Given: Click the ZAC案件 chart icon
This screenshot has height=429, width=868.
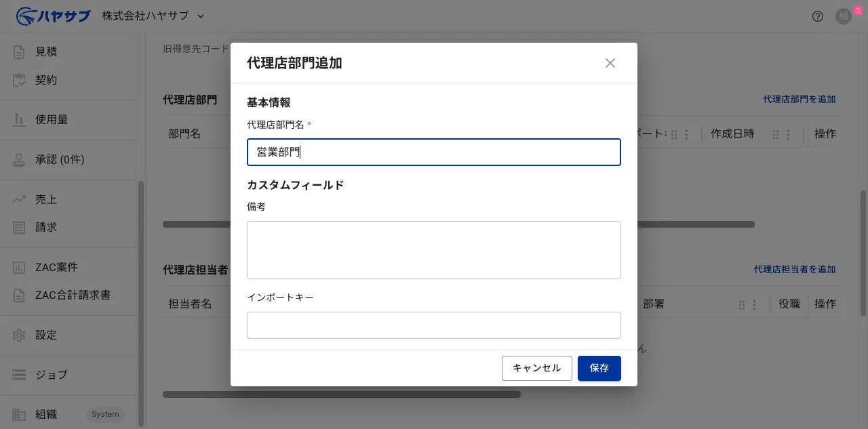Looking at the screenshot, I should (19, 267).
